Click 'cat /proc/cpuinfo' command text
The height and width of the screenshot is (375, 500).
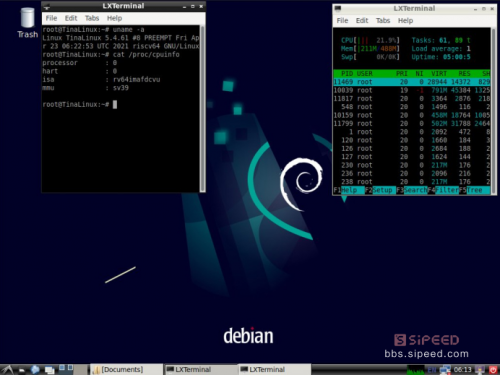(146, 55)
